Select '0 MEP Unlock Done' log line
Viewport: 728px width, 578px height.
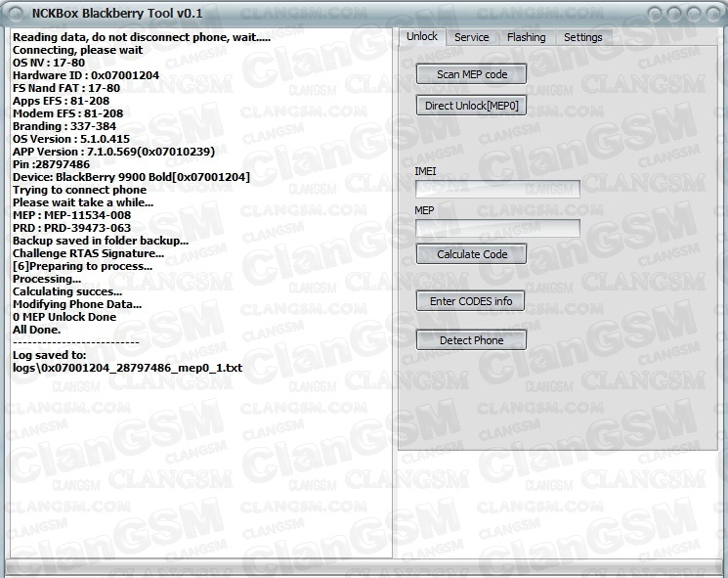[64, 317]
